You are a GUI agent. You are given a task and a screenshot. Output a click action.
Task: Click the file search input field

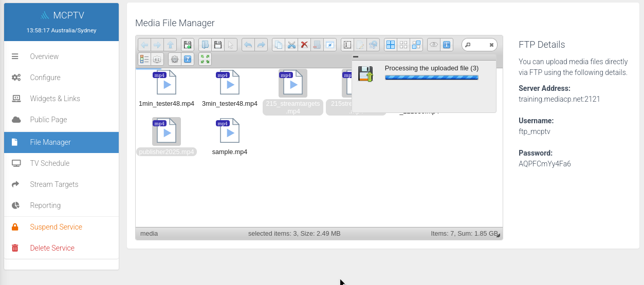click(x=479, y=45)
